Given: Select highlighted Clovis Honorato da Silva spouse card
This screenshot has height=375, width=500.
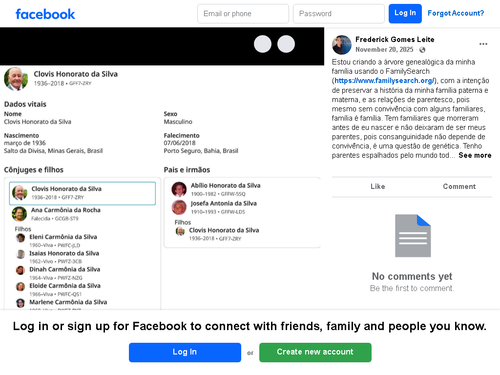Looking at the screenshot, I should click(x=82, y=193).
